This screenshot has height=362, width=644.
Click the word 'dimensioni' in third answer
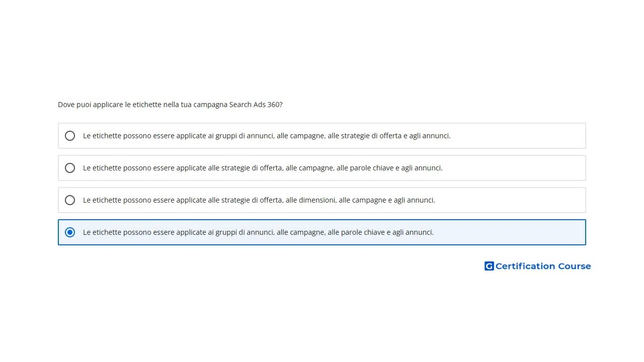(x=317, y=200)
